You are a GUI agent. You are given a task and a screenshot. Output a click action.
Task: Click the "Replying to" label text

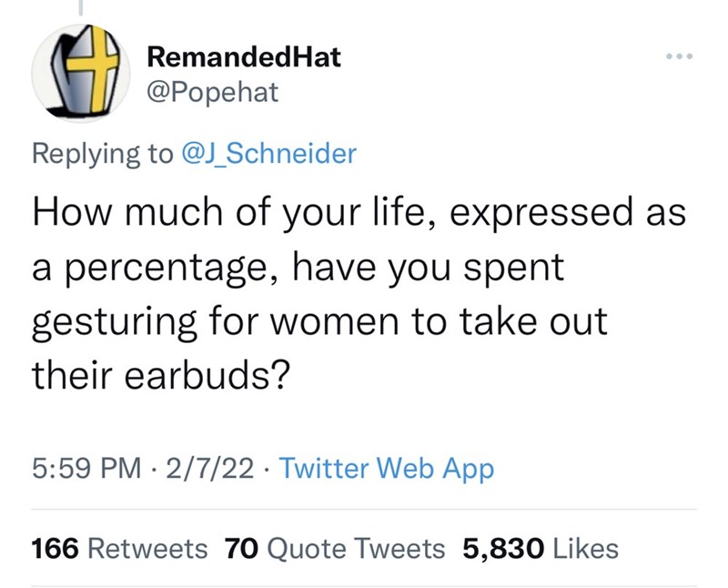point(100,154)
